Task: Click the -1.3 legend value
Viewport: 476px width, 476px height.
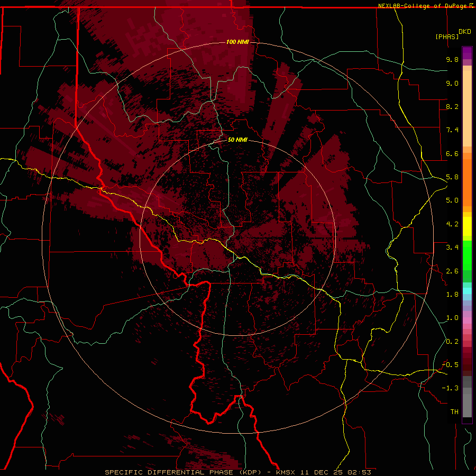Action: coord(450,388)
